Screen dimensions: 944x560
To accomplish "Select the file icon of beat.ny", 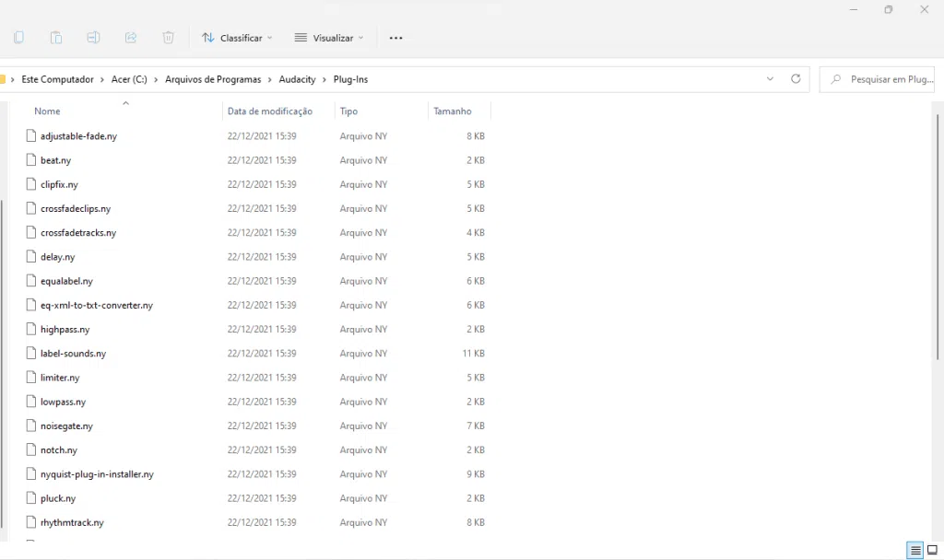I will (31, 160).
